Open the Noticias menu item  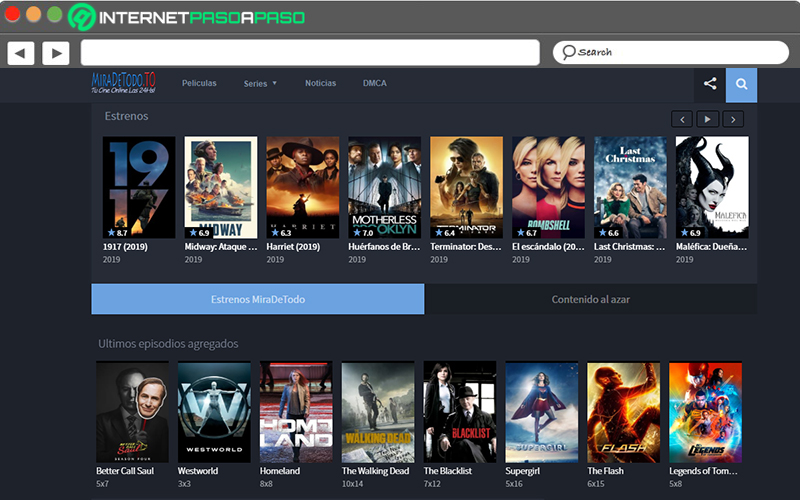(x=320, y=83)
